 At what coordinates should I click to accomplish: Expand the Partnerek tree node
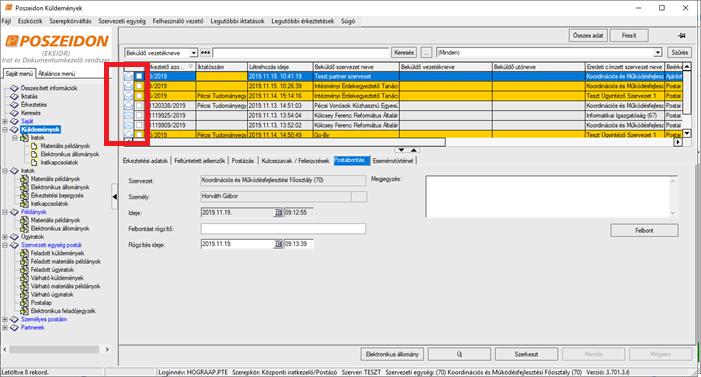click(5, 327)
